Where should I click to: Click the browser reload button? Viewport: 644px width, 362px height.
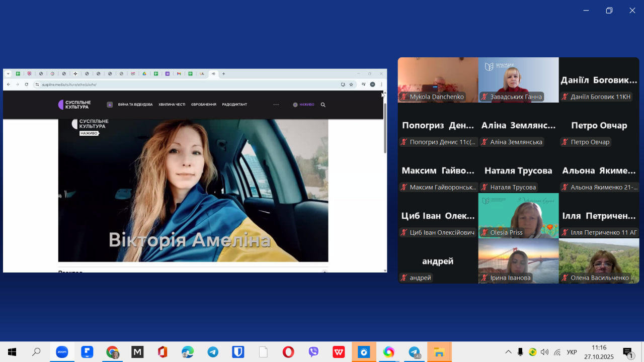pos(26,84)
